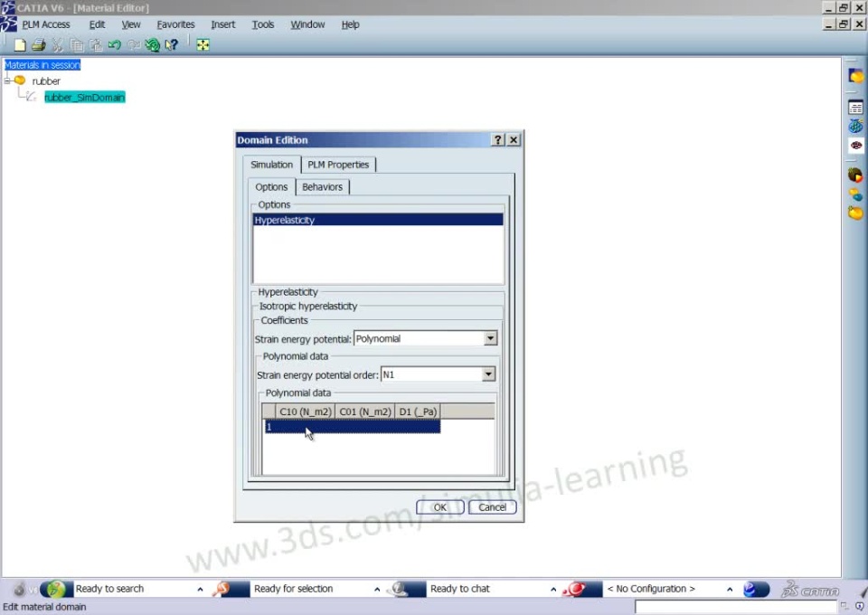868x615 pixels.
Task: Click the Paste icon in toolbar
Action: coord(96,45)
